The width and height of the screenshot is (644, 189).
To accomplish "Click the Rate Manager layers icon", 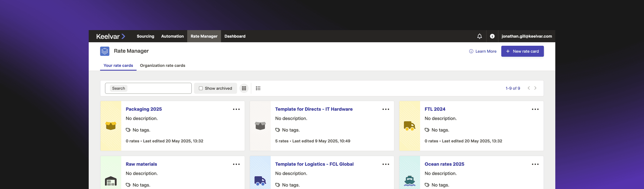I will click(105, 51).
